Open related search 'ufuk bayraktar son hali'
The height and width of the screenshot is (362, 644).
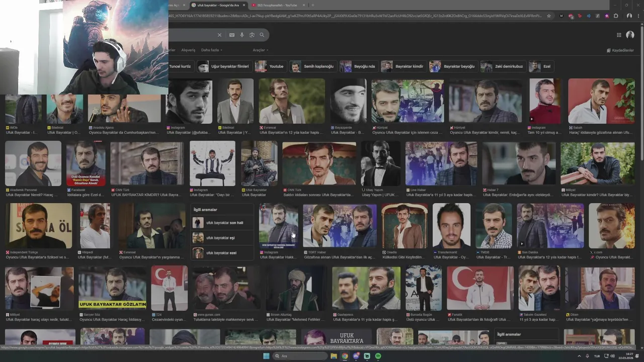pyautogui.click(x=222, y=223)
